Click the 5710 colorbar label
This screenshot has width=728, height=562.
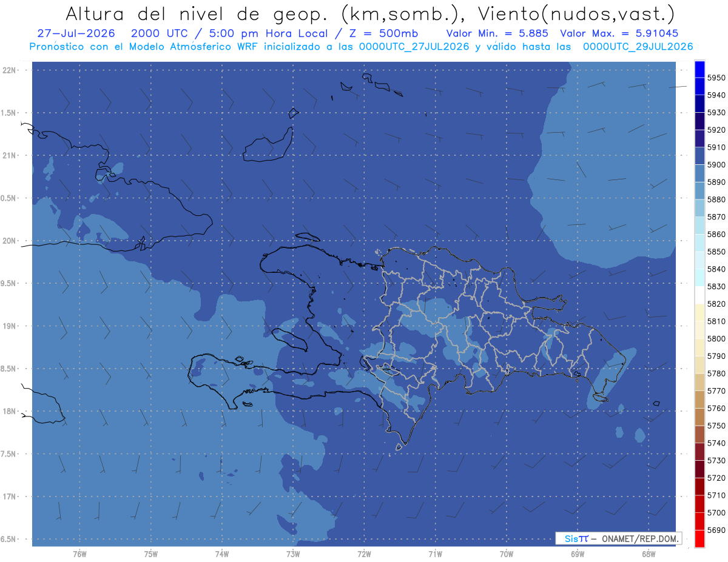pyautogui.click(x=716, y=495)
